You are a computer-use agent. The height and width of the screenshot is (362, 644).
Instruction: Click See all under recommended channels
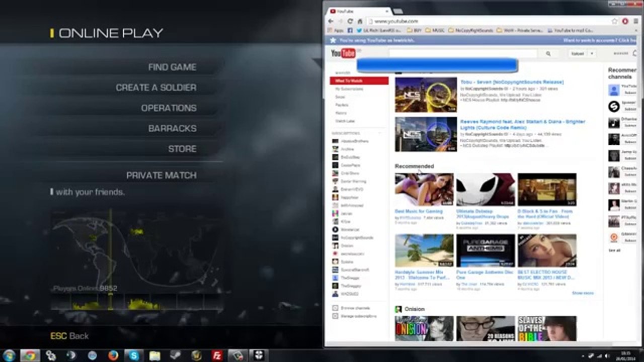(614, 250)
